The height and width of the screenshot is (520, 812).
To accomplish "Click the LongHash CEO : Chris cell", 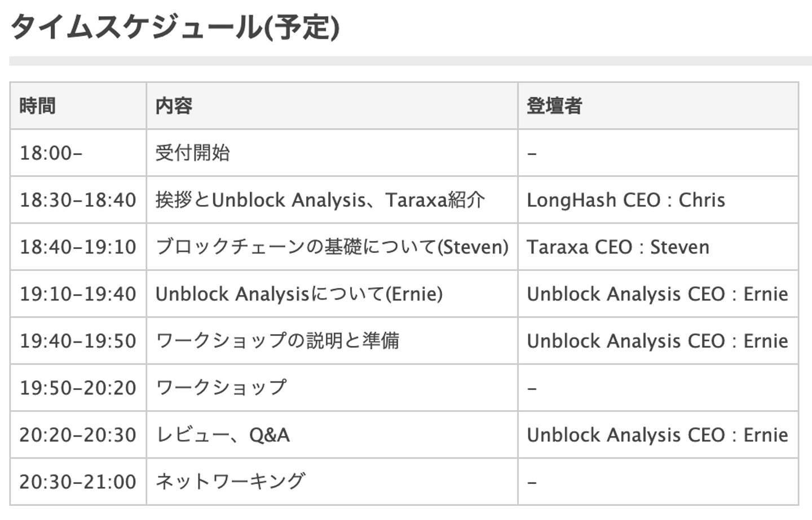I will [x=625, y=200].
